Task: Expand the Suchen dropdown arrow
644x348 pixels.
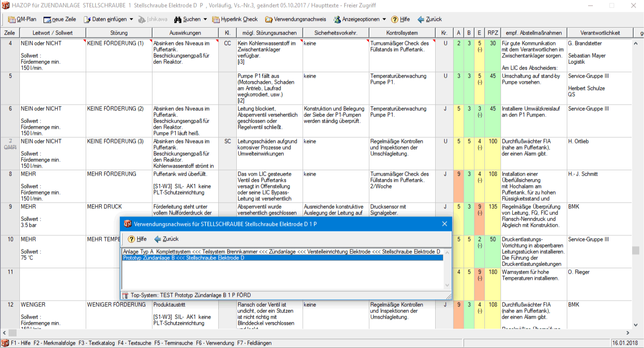Action: 205,19
